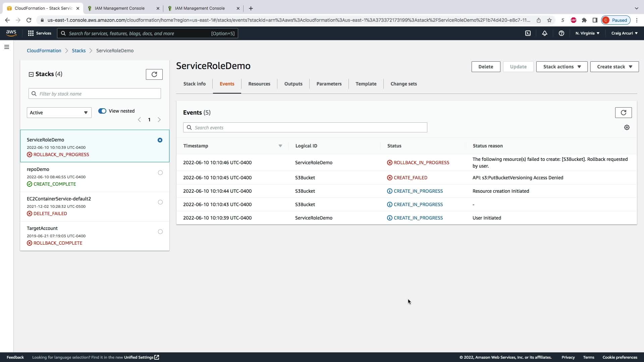Switch to the Template tab

click(x=366, y=84)
